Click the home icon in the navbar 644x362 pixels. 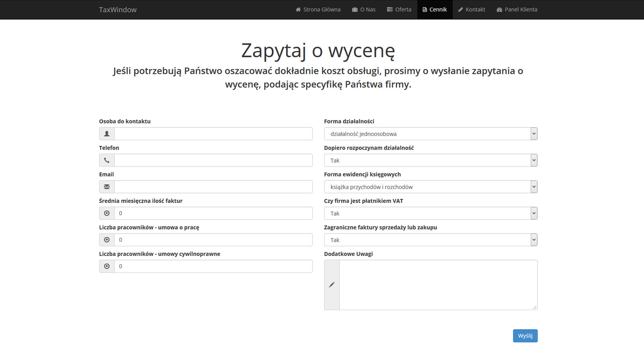[298, 10]
